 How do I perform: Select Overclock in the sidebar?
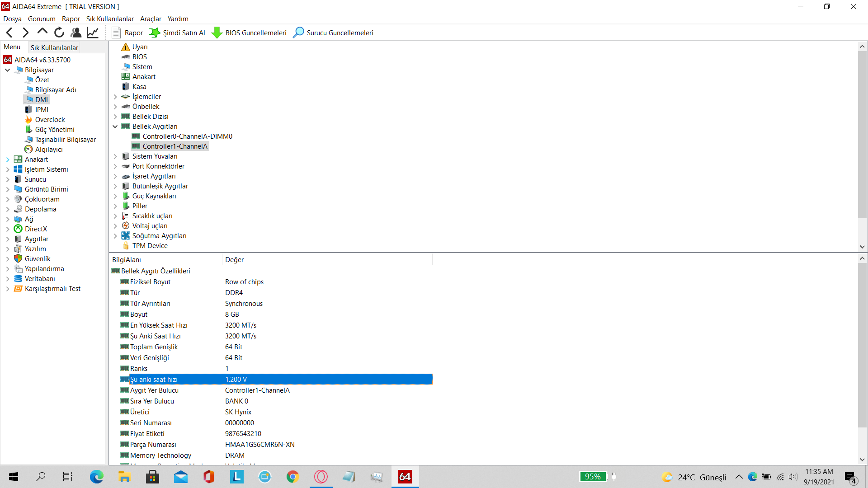[50, 120]
